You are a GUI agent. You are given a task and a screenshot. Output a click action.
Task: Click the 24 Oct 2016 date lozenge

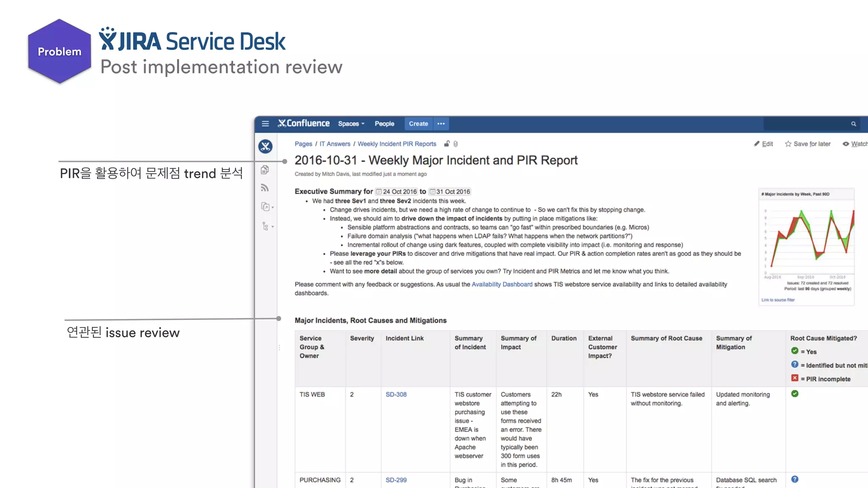[x=396, y=192]
